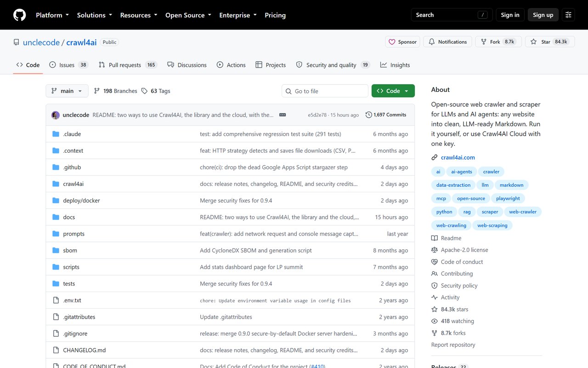The width and height of the screenshot is (588, 368).
Task: Open the CHANGELOG.md file
Action: [x=85, y=350]
